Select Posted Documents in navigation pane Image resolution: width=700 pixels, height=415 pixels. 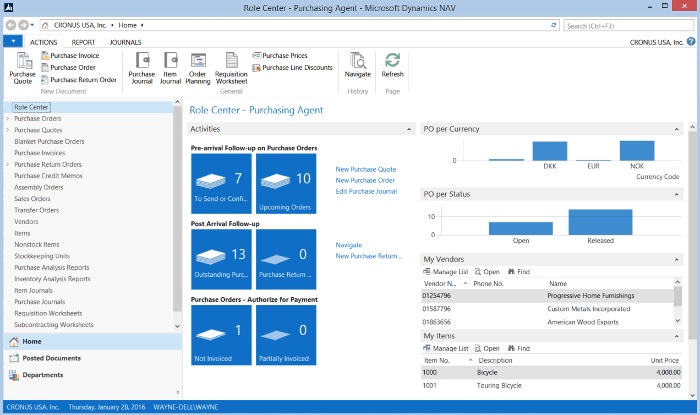pos(92,358)
